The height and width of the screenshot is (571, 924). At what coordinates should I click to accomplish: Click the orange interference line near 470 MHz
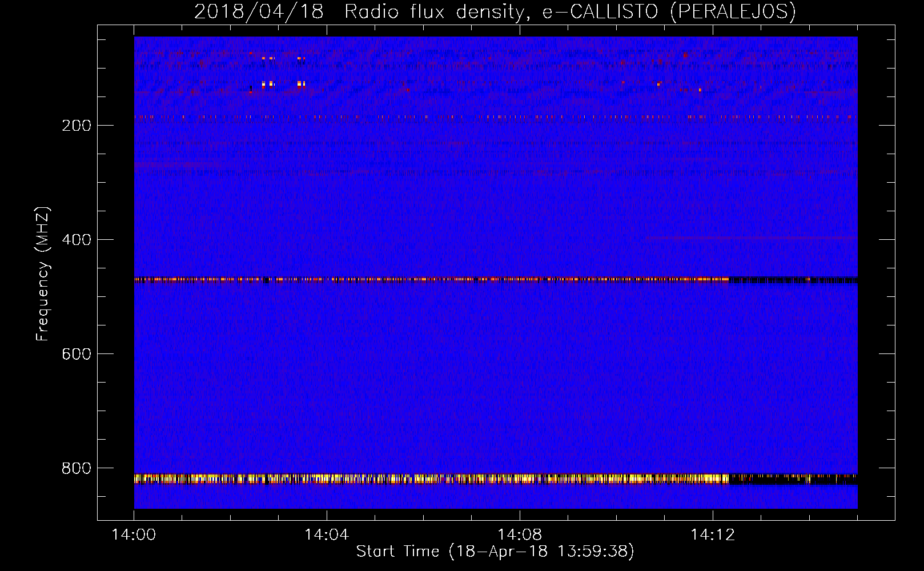tap(496, 280)
